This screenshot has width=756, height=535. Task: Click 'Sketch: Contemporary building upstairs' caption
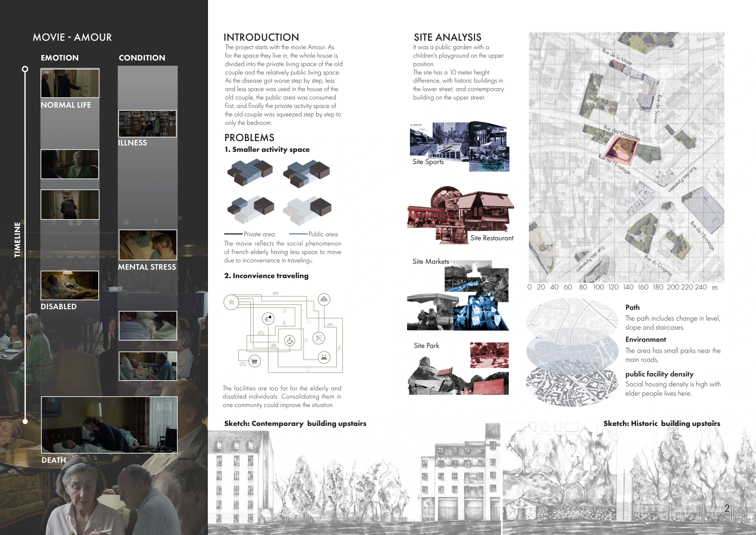(295, 423)
